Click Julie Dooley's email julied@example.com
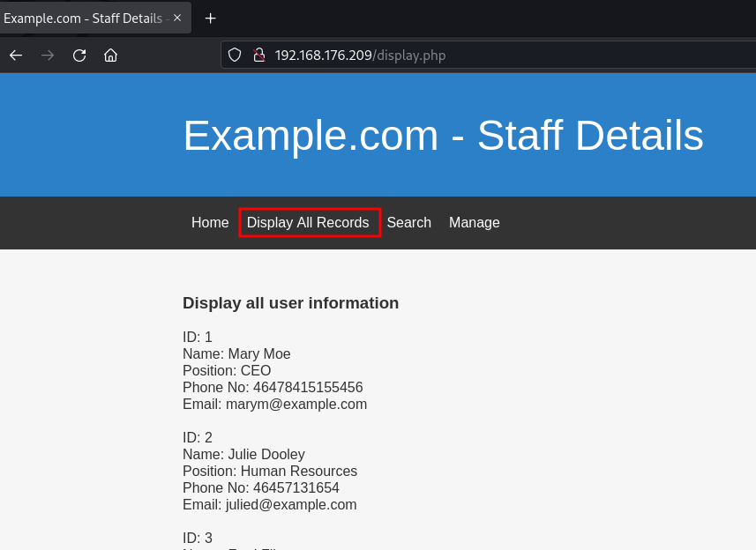 click(289, 505)
